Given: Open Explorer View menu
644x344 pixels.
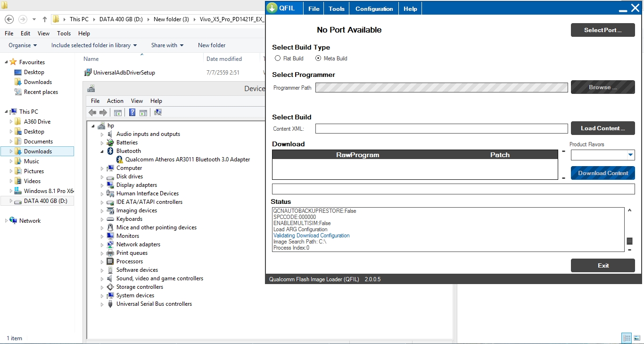Looking at the screenshot, I should pyautogui.click(x=43, y=34).
